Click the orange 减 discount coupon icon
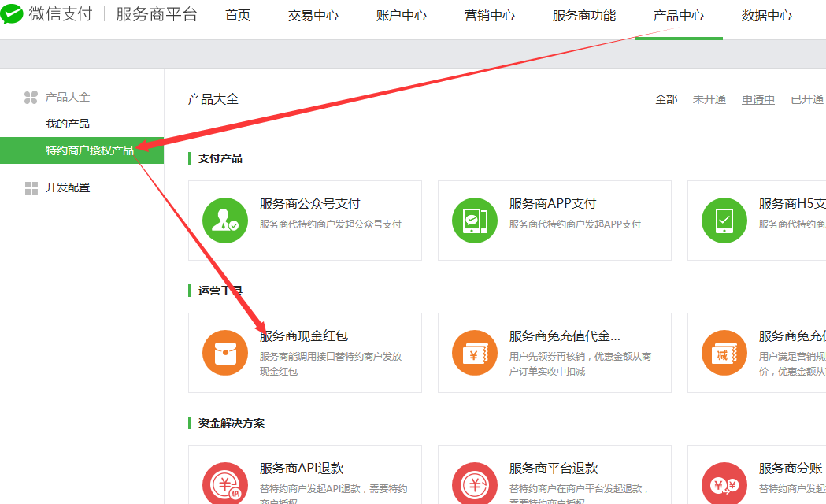 point(724,352)
